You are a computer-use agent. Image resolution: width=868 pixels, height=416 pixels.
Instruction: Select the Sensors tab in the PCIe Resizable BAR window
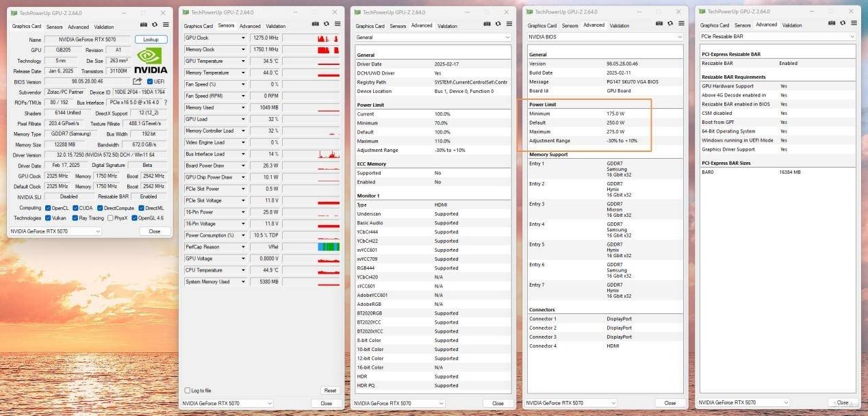[743, 25]
